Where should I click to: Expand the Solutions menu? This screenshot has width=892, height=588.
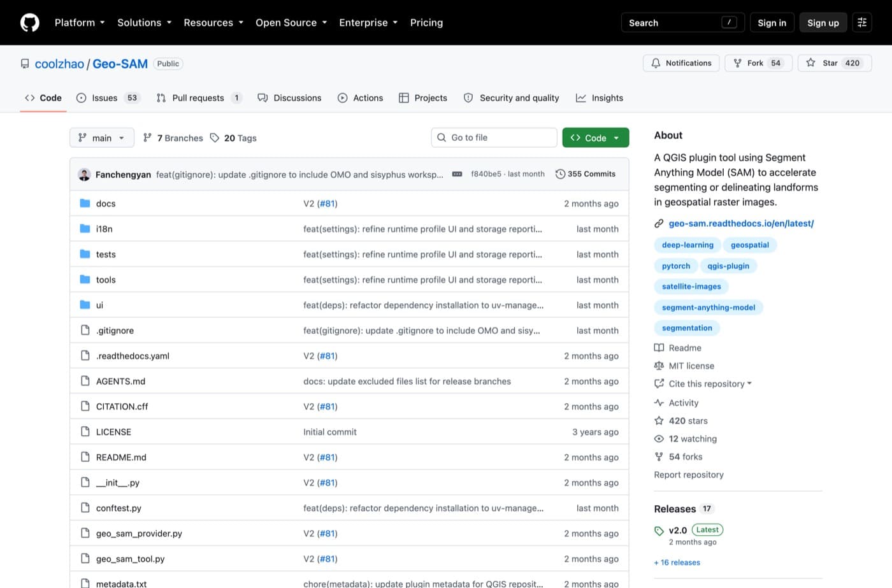tap(145, 22)
